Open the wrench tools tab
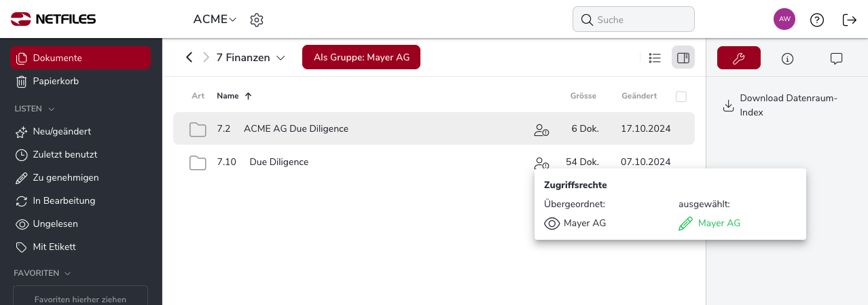The width and height of the screenshot is (868, 305). click(739, 58)
